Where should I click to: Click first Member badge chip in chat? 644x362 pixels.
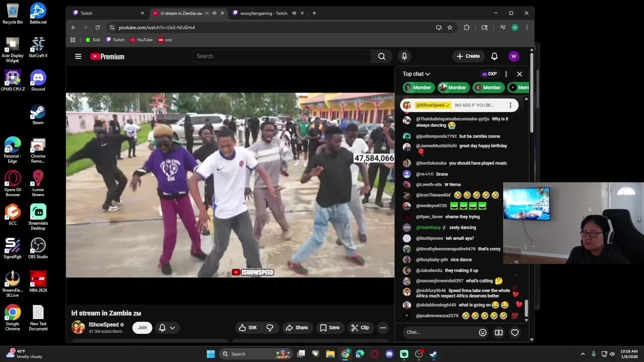click(x=419, y=87)
